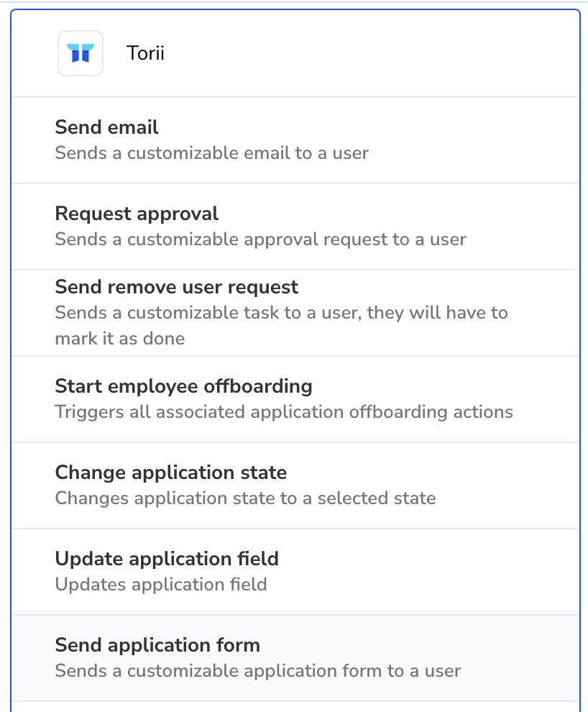Image resolution: width=588 pixels, height=712 pixels.
Task: Click the 'Updates application field' description
Action: point(161,585)
